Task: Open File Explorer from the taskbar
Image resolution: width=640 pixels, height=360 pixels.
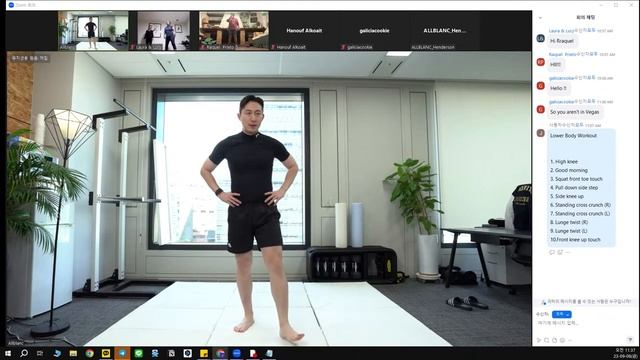Action: click(73, 353)
